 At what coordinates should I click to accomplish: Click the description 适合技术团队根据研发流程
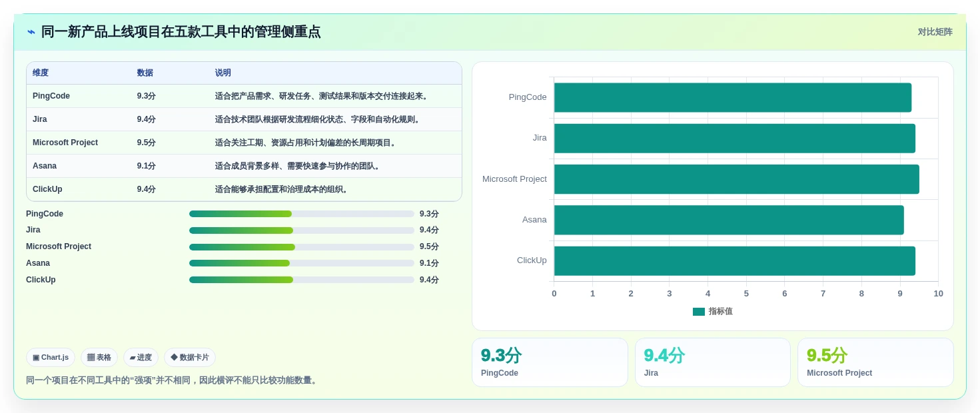click(x=318, y=119)
